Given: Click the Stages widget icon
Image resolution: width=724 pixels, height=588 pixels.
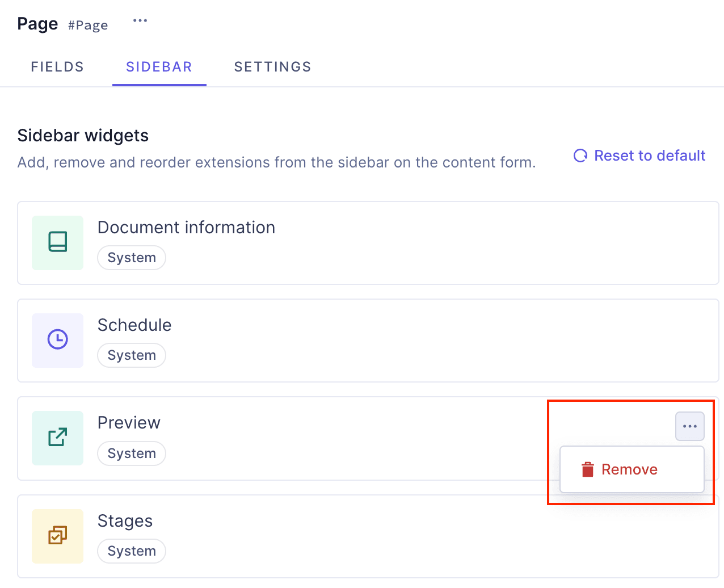Looking at the screenshot, I should pos(57,536).
